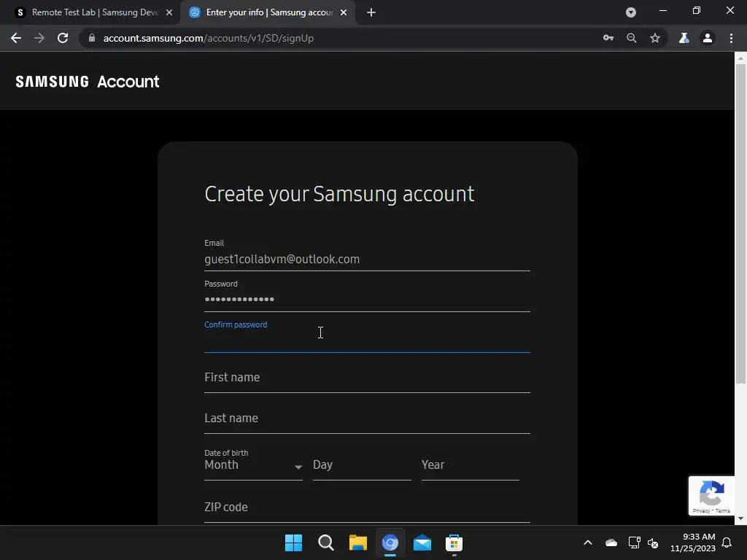Open the Chrome labs flask icon
The width and height of the screenshot is (747, 560).
pos(684,38)
